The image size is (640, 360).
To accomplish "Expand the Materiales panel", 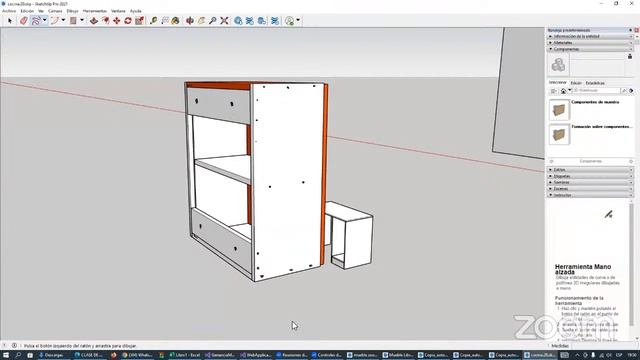I will [590, 42].
